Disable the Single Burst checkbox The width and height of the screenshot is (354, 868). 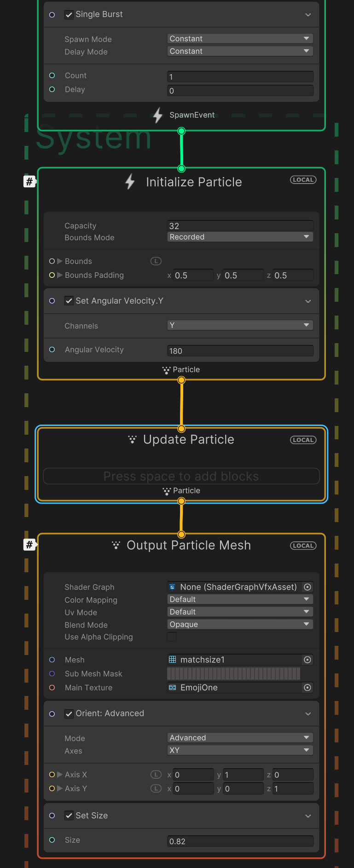point(69,14)
